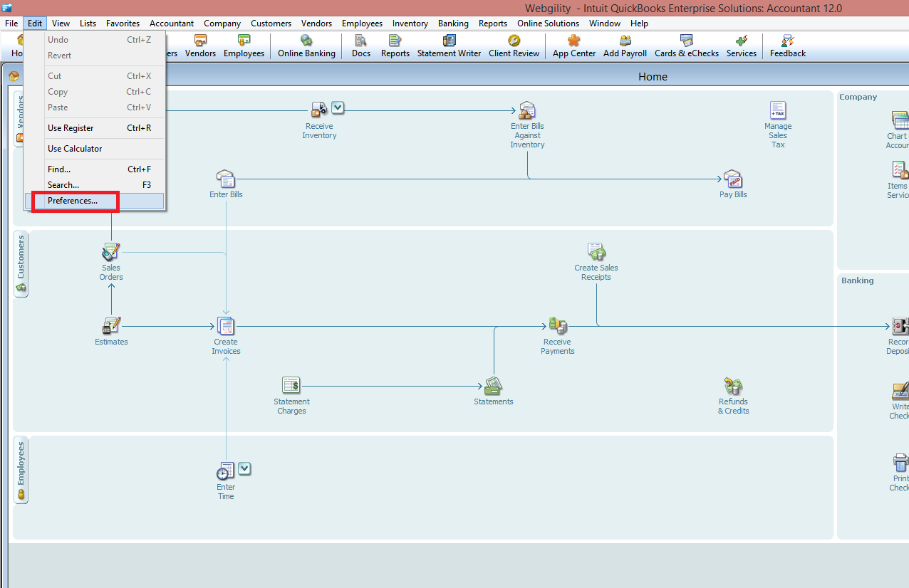This screenshot has height=588, width=909.
Task: Open the Banking menu
Action: 453,23
